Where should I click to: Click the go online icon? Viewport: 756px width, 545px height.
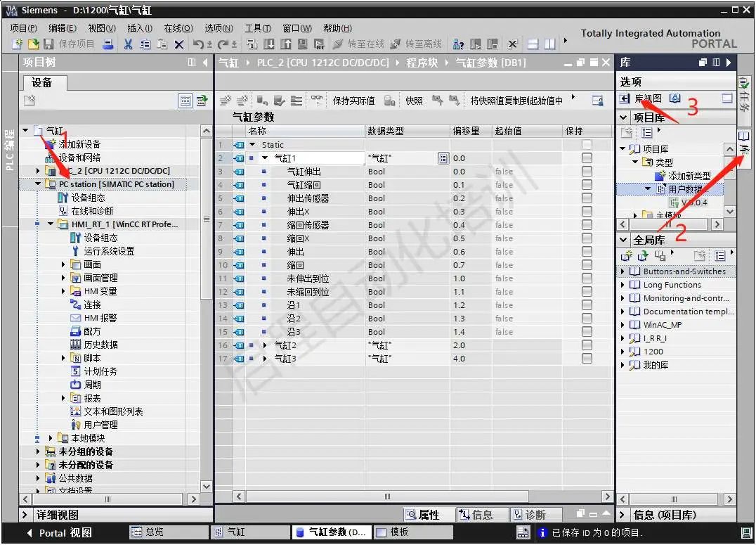click(x=338, y=44)
